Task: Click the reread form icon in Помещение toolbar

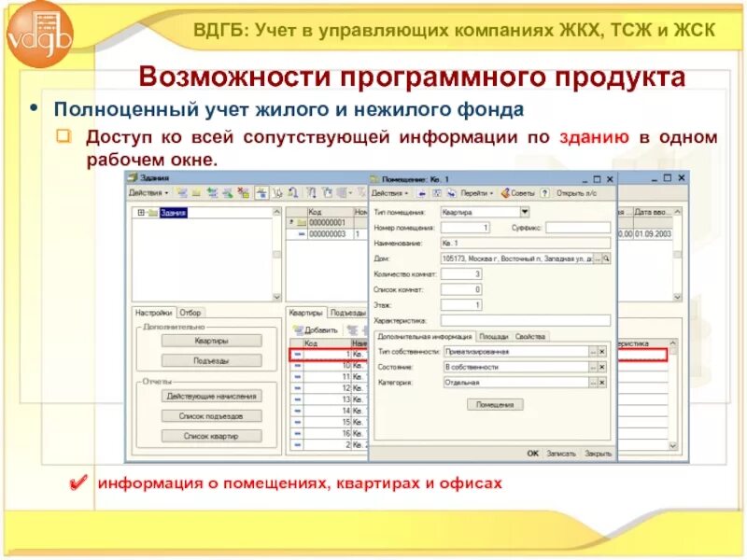Action: tap(436, 193)
